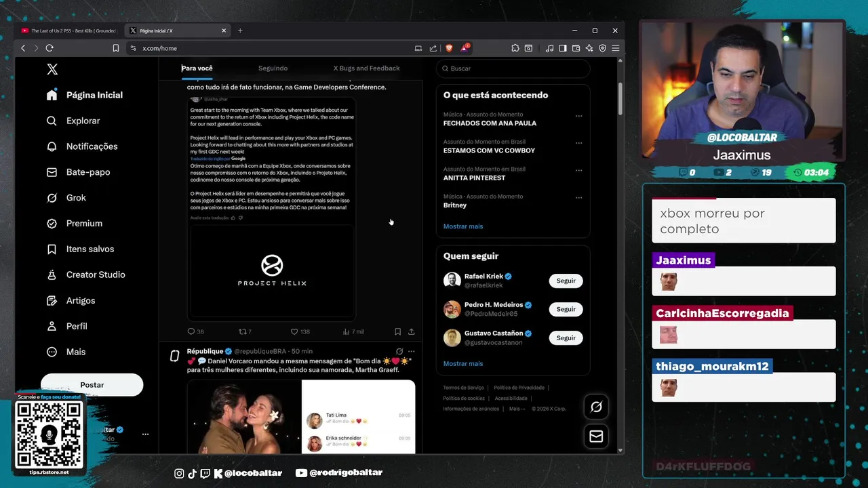Open Política de Privacidade footer link
868x488 pixels.
[x=519, y=388]
